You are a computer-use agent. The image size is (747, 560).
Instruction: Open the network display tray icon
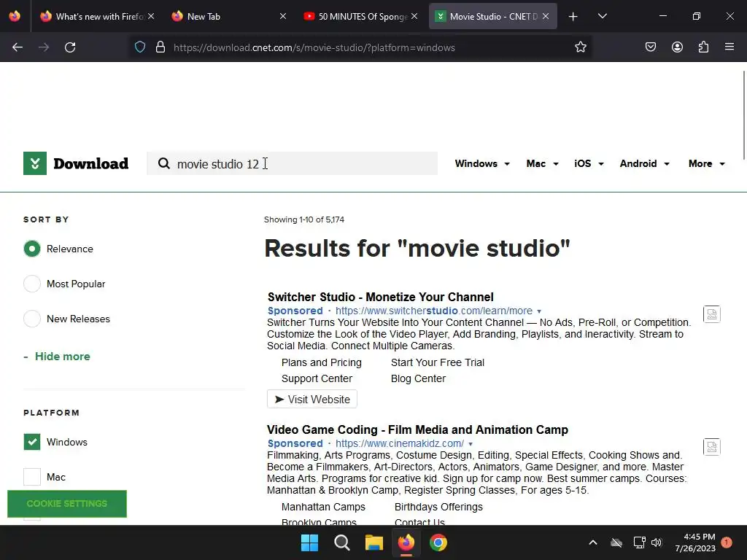click(x=639, y=542)
